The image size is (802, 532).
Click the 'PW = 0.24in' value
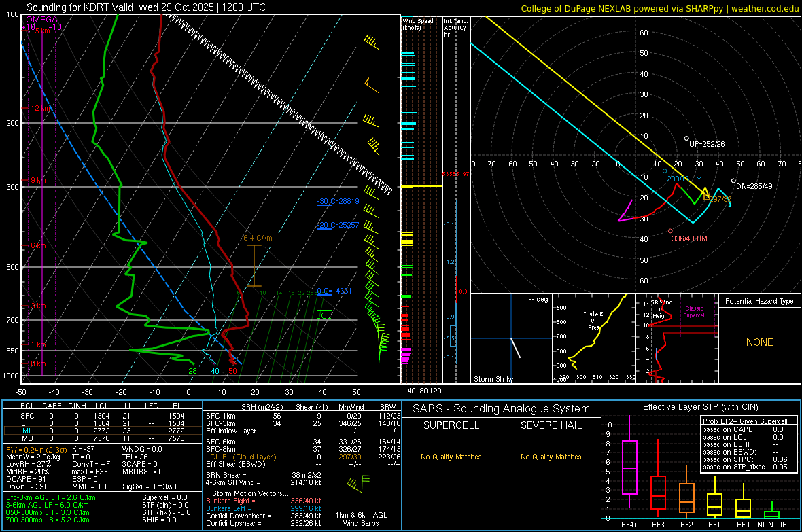tap(36, 450)
